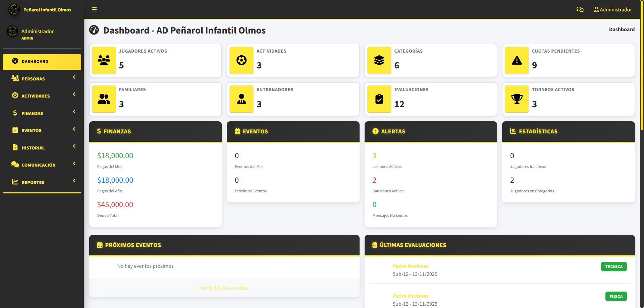Viewport: 644px width, 308px height.
Task: Click the Categorías layers icon
Action: [x=379, y=60]
